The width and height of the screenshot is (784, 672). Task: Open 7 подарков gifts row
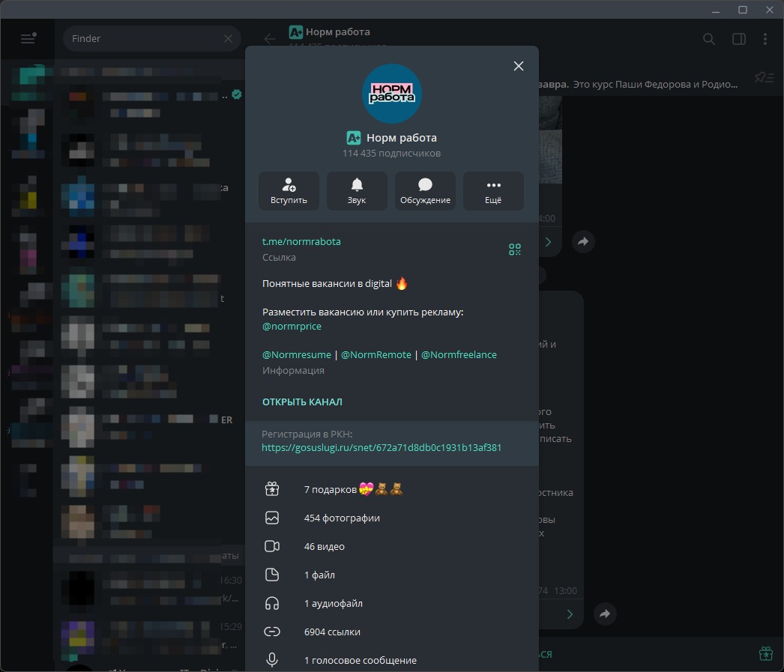(x=391, y=489)
